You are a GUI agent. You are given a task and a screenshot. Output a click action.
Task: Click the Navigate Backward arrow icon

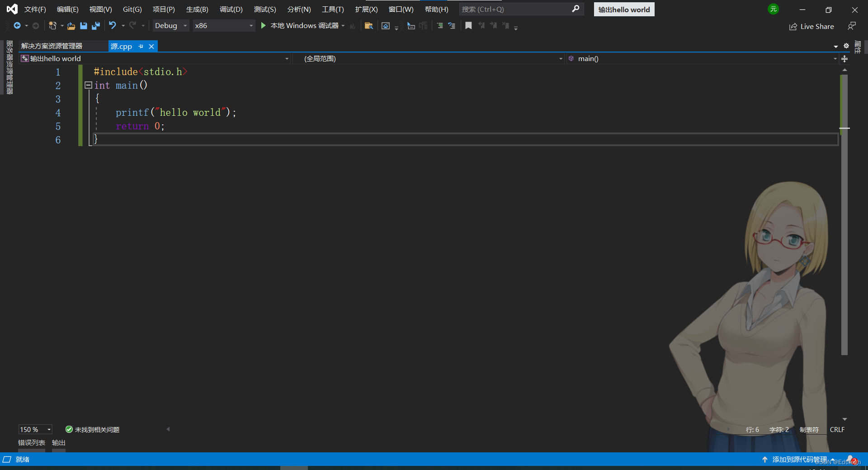pos(17,26)
